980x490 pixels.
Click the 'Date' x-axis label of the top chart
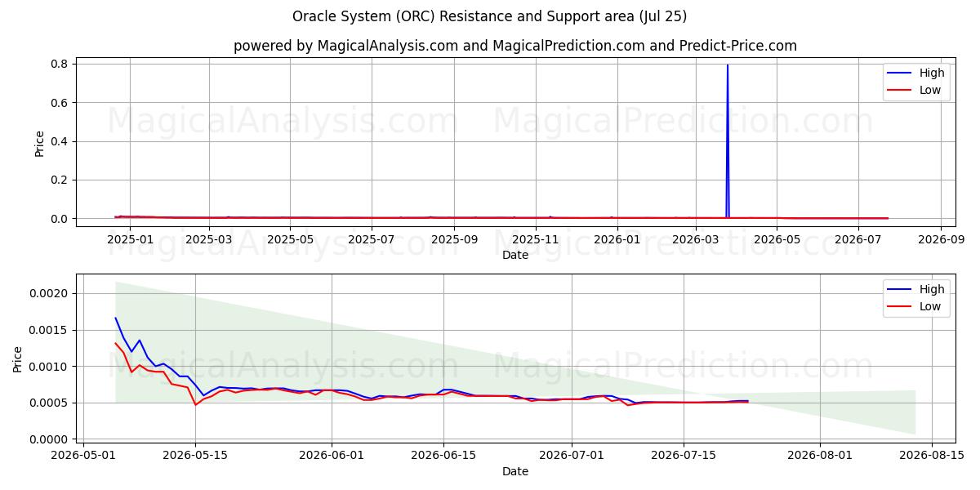(x=515, y=255)
